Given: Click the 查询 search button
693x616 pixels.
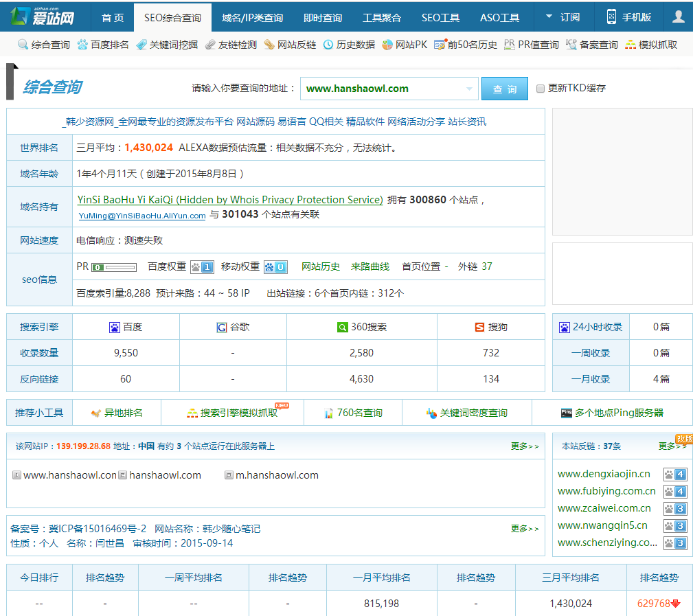Looking at the screenshot, I should point(504,89).
